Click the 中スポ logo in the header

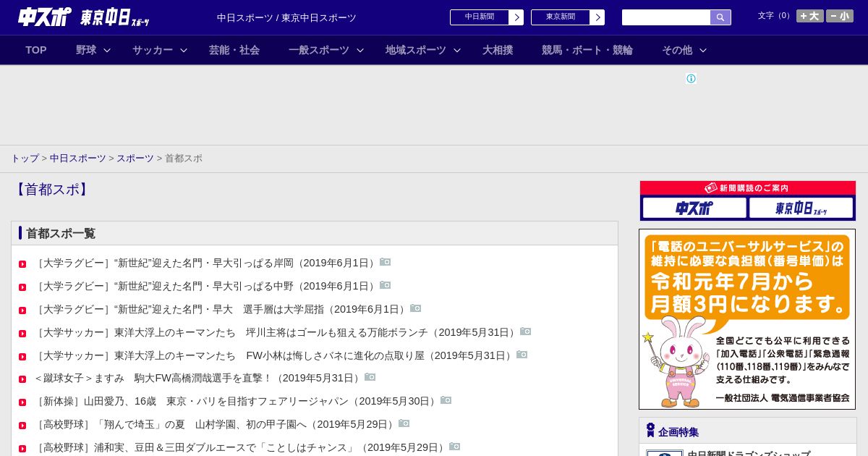pos(45,17)
